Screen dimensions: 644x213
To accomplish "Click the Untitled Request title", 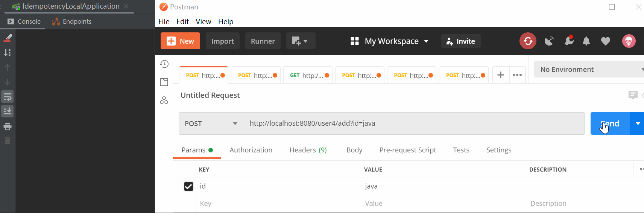I will point(210,95).
